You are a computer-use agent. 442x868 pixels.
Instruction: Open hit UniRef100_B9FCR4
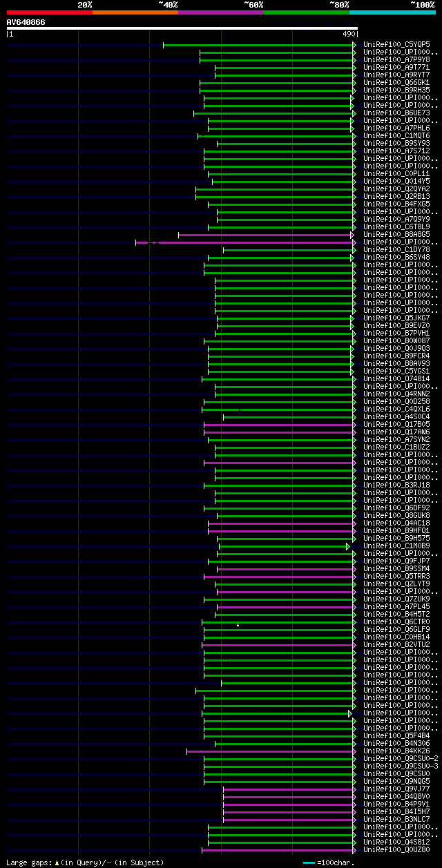coord(396,356)
